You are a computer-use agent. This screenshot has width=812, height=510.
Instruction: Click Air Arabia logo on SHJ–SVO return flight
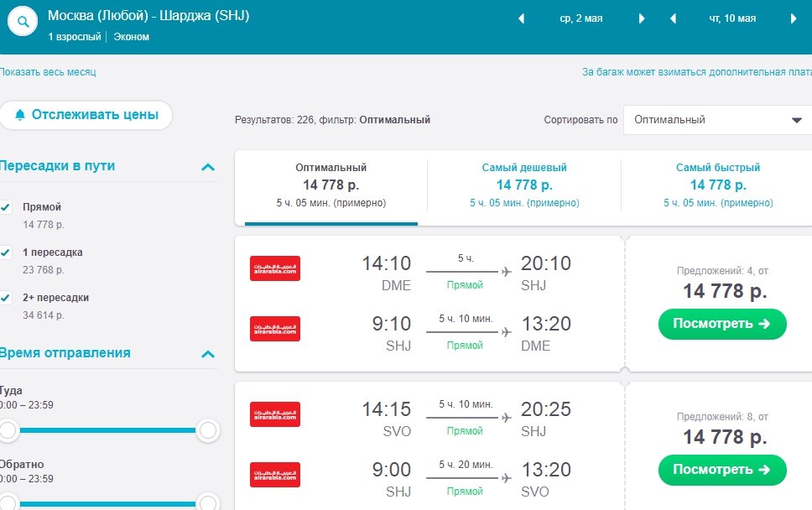[x=275, y=475]
